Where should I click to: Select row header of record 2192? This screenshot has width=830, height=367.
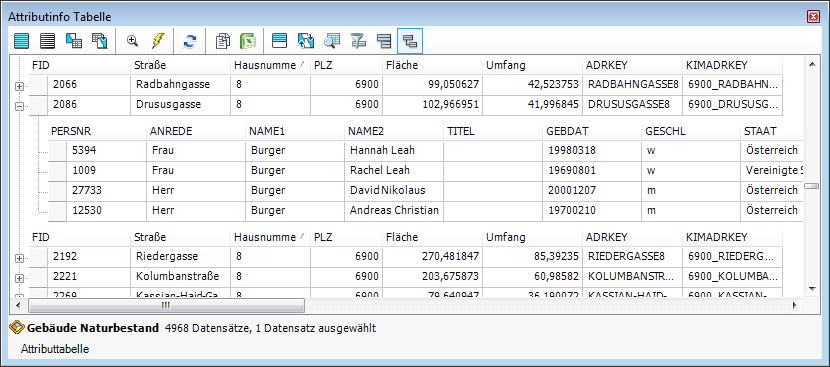[x=38, y=257]
